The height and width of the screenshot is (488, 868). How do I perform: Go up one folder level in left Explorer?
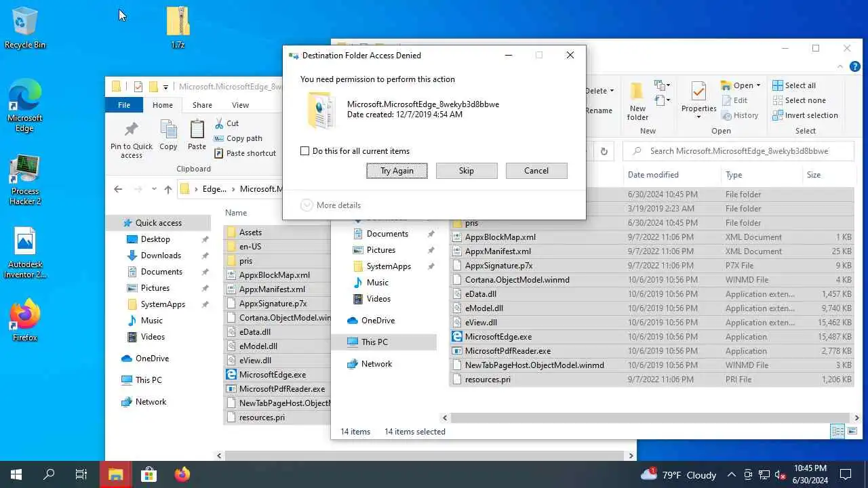pos(168,189)
